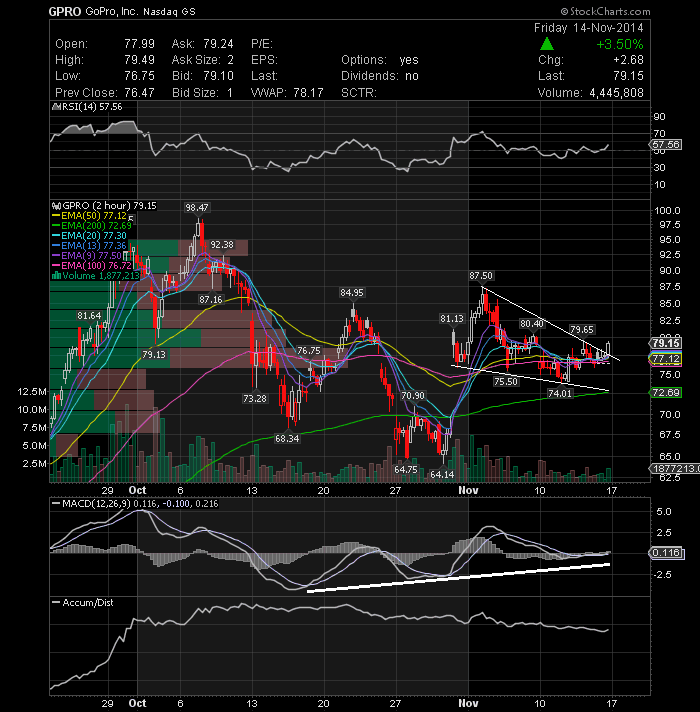
Task: Click the EMA(9) legend entry
Action: click(x=87, y=256)
